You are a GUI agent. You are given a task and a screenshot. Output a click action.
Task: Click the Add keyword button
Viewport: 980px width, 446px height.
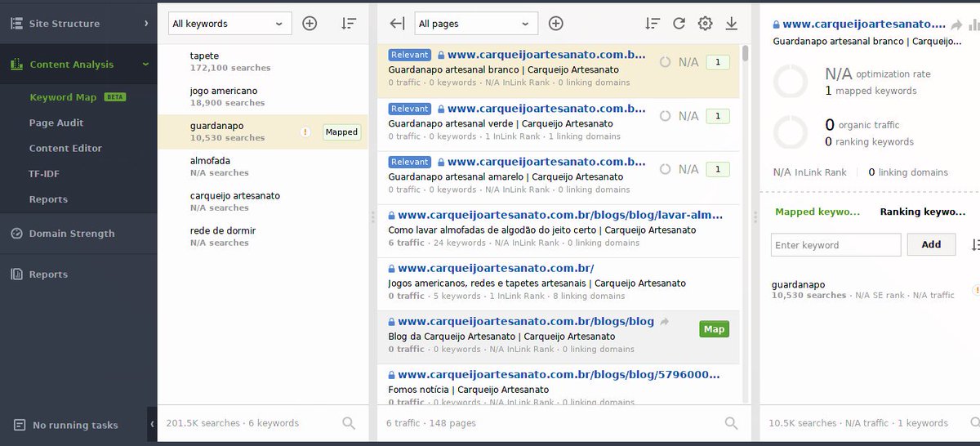[x=931, y=244]
